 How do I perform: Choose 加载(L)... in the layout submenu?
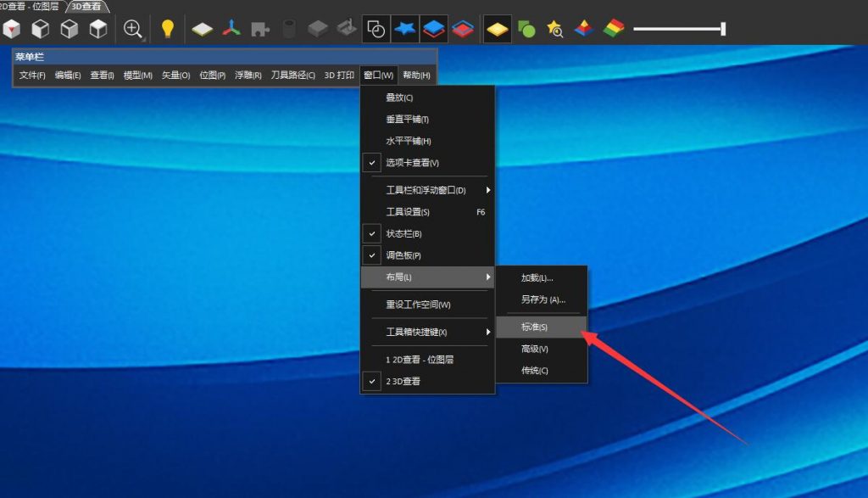tap(542, 278)
